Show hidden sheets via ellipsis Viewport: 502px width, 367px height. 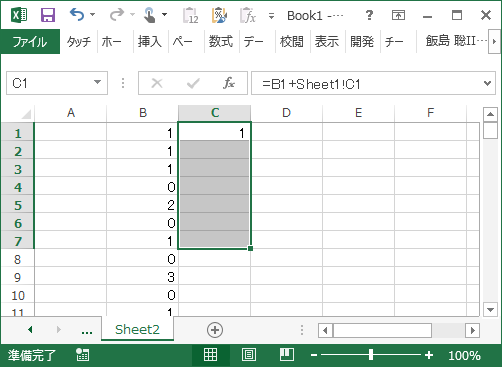(x=87, y=332)
